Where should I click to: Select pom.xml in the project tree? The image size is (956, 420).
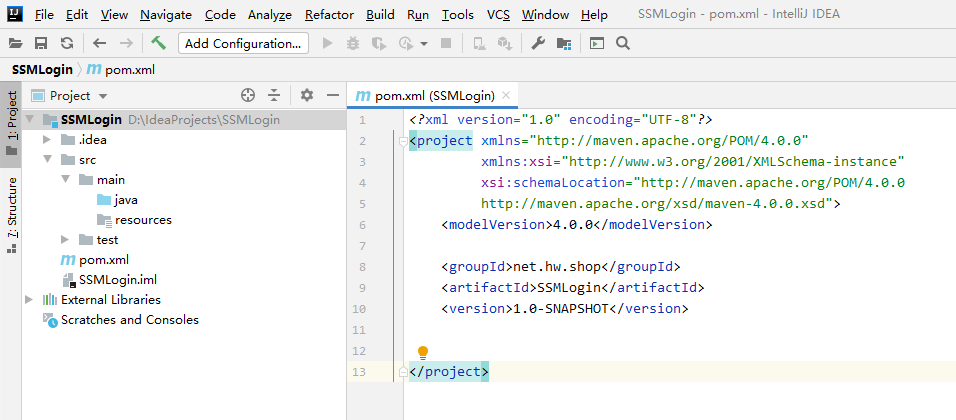95,260
